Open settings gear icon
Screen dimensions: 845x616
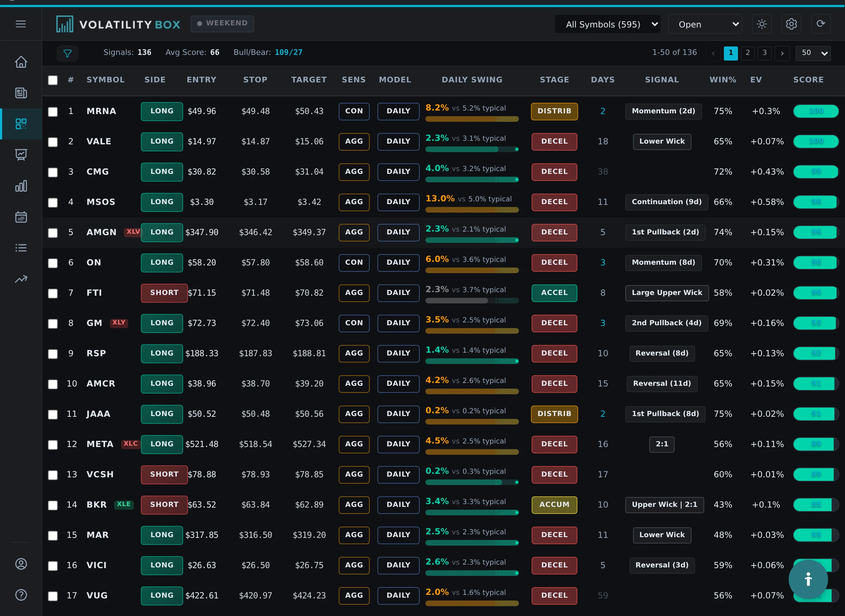[791, 24]
